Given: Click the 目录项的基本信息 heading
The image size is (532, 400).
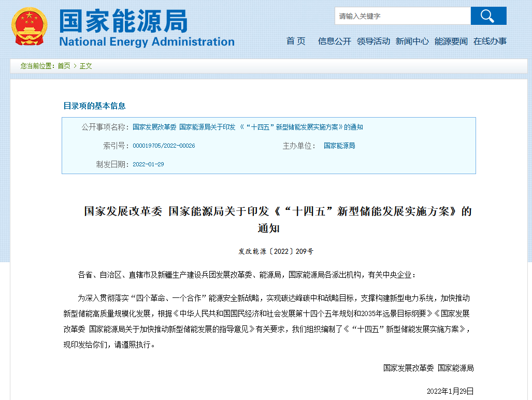Looking at the screenshot, I should pyautogui.click(x=94, y=106).
